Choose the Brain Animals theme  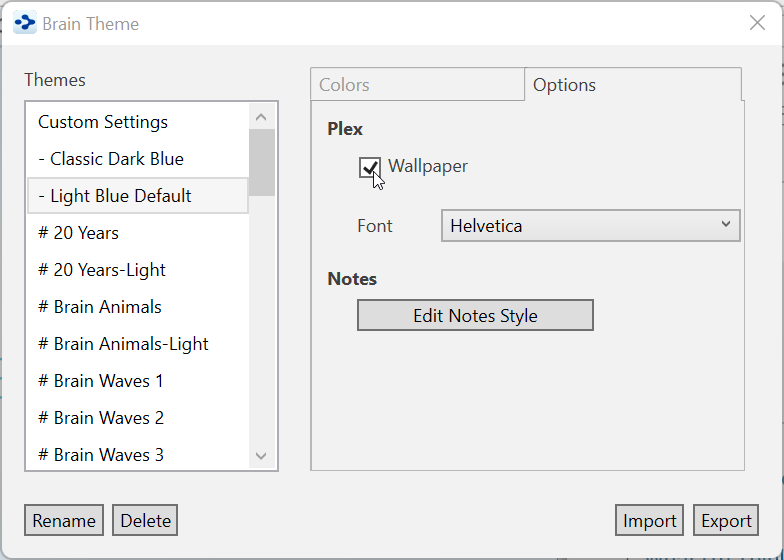click(x=100, y=307)
